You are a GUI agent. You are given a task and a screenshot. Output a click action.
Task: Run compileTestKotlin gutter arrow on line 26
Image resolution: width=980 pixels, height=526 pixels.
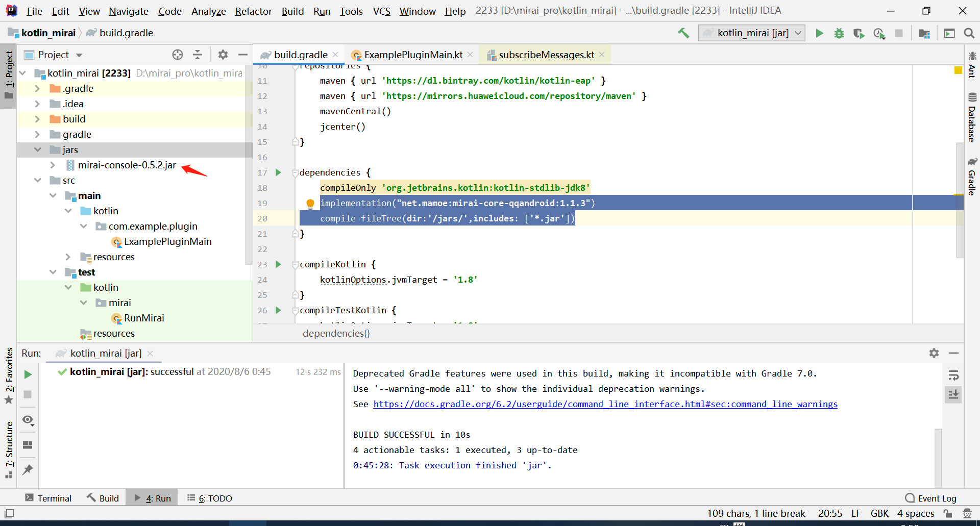(278, 310)
